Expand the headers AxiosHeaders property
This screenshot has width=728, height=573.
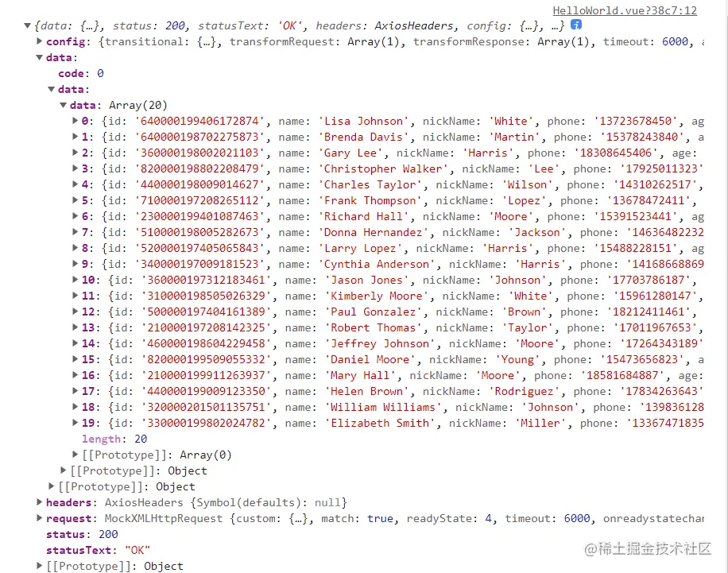click(x=40, y=502)
